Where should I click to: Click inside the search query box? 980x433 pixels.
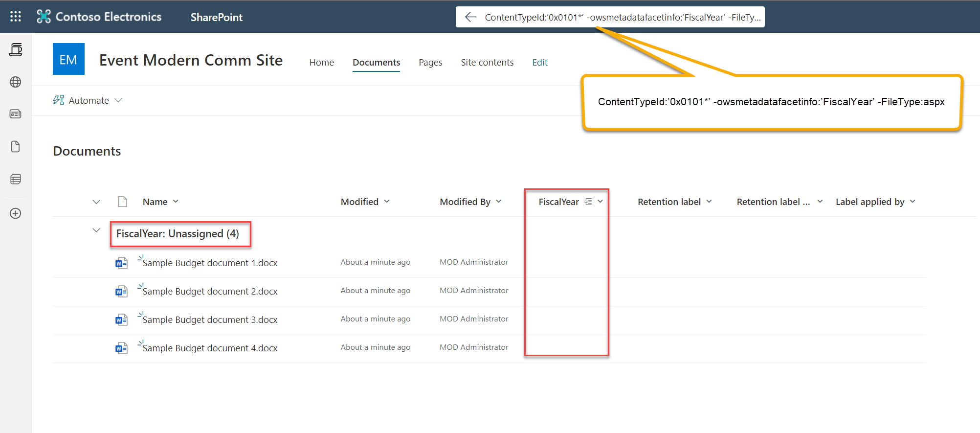[621, 17]
